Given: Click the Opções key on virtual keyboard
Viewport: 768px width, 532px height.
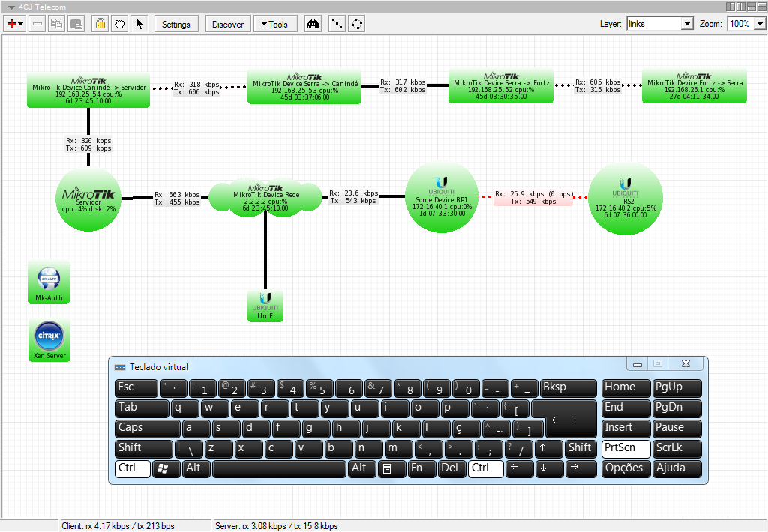Looking at the screenshot, I should tap(625, 468).
